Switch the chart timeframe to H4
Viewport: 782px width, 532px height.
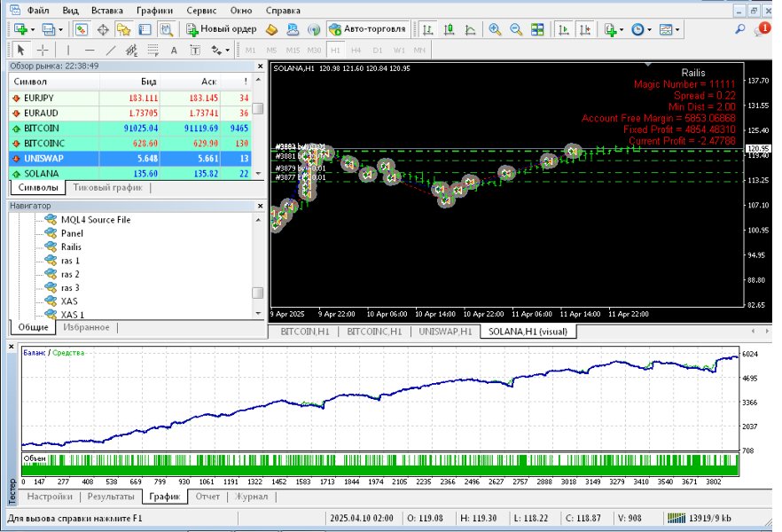click(x=356, y=51)
